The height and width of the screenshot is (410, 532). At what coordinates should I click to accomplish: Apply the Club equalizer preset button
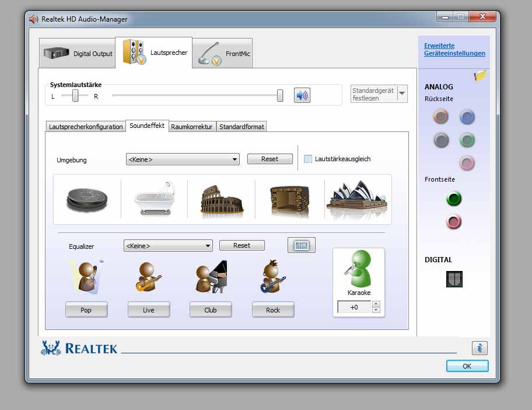(x=211, y=310)
